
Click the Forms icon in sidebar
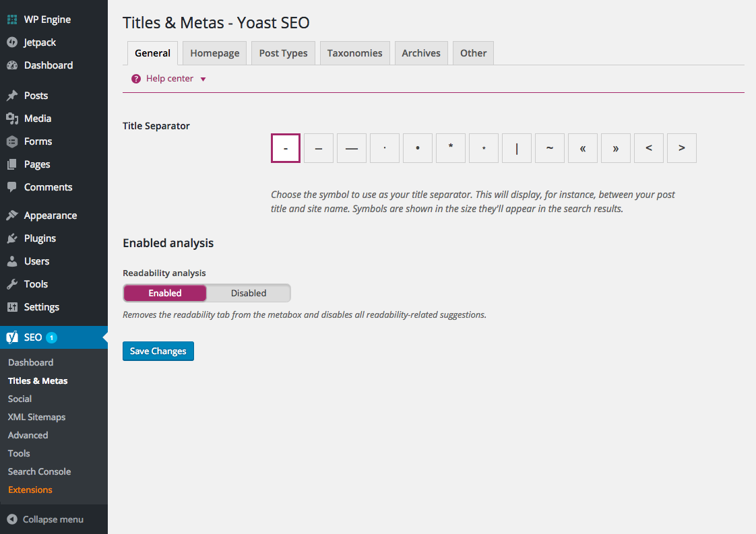coord(12,141)
